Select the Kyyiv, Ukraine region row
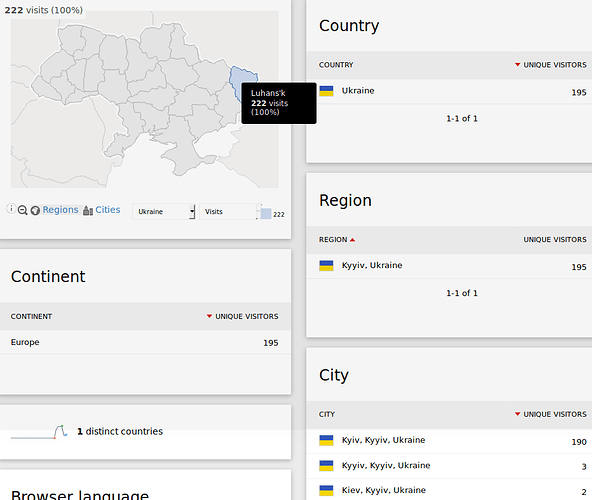 click(449, 266)
